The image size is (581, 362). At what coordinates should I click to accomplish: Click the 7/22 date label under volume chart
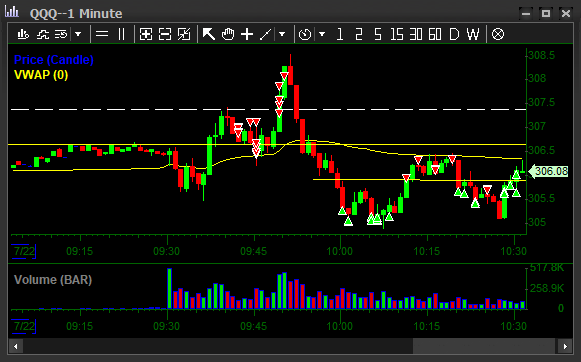[x=24, y=326]
